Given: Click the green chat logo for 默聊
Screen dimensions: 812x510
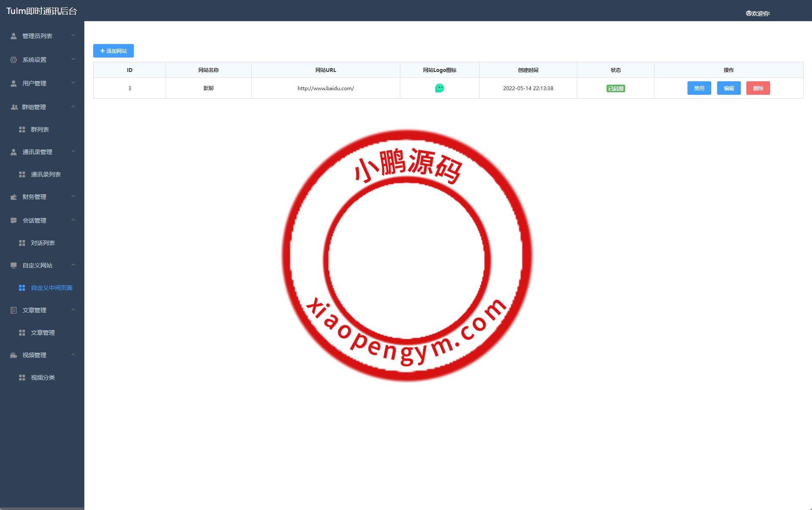Looking at the screenshot, I should [440, 88].
